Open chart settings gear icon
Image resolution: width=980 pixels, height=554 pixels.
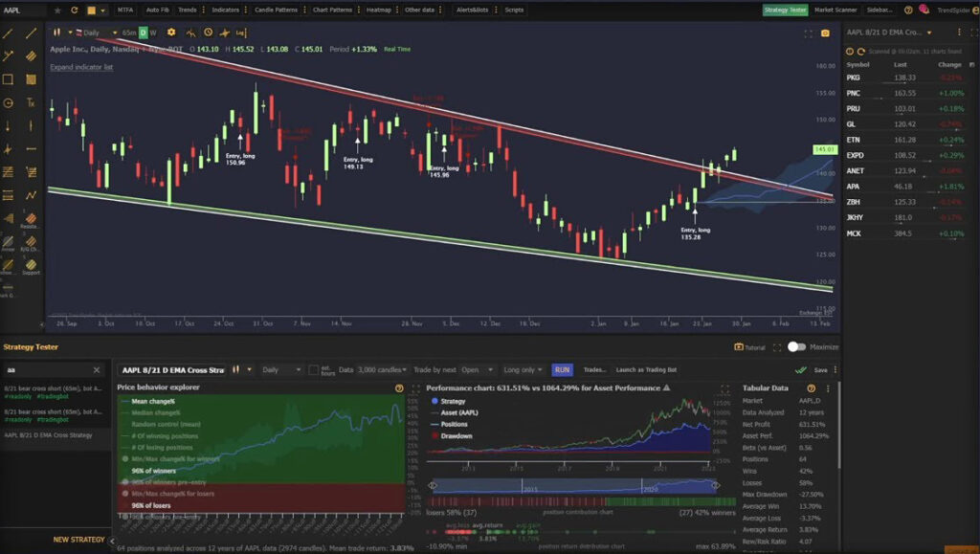(171, 33)
